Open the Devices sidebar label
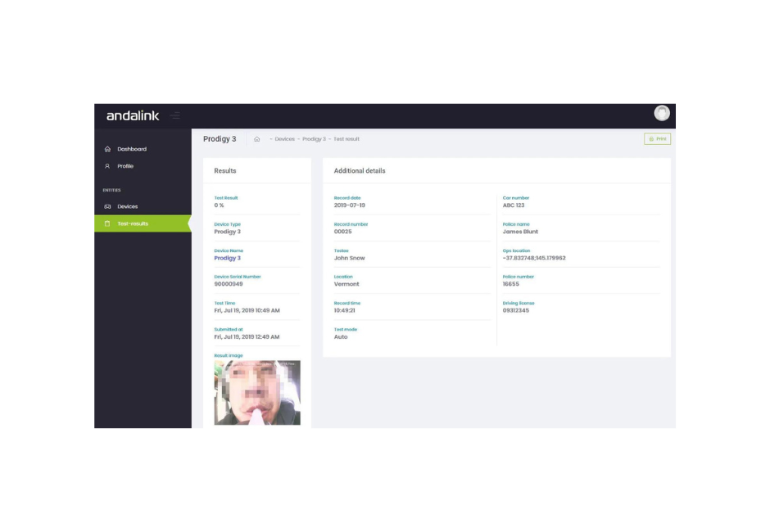The image size is (770, 532). click(128, 206)
